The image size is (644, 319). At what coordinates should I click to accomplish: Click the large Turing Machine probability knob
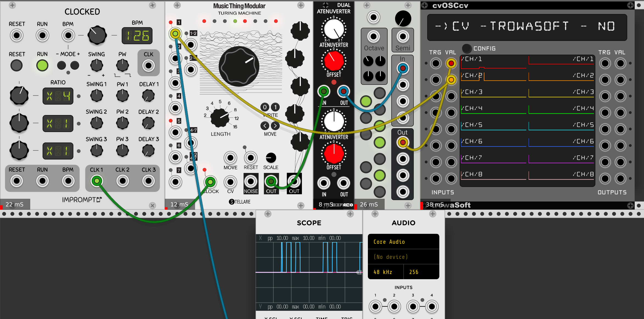(239, 66)
